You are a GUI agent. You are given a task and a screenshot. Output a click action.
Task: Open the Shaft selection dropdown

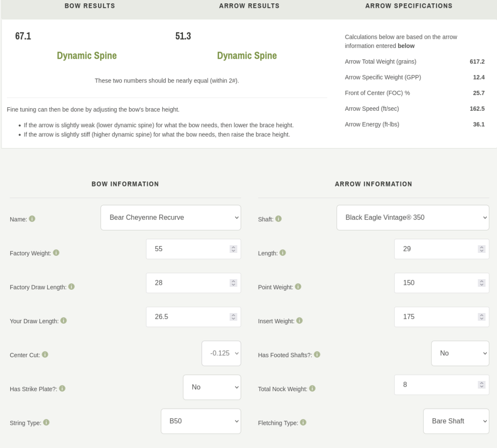pos(413,217)
